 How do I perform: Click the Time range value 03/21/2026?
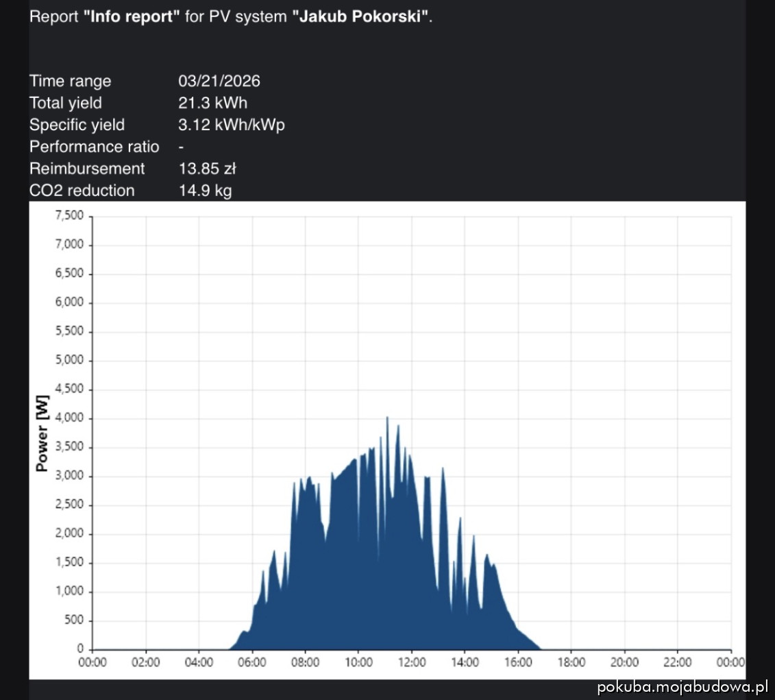pyautogui.click(x=219, y=81)
